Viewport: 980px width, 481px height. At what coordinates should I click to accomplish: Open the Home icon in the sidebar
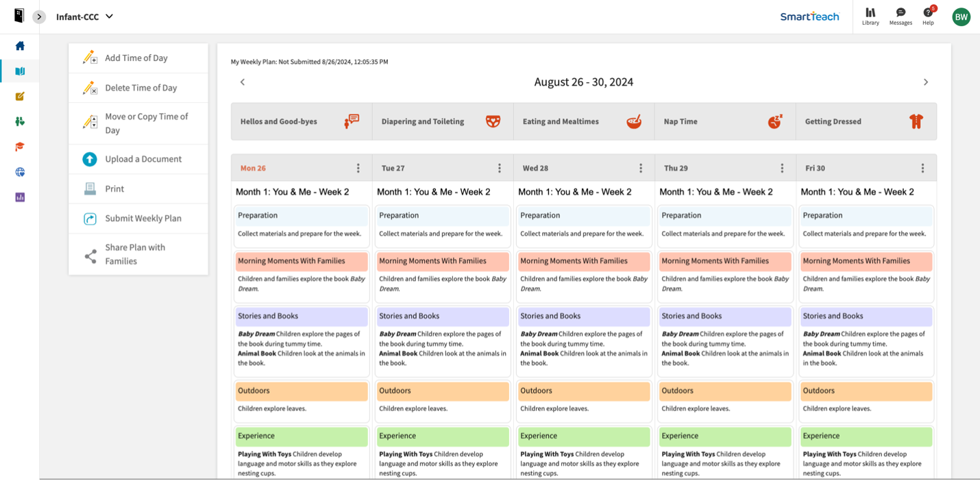(x=20, y=46)
